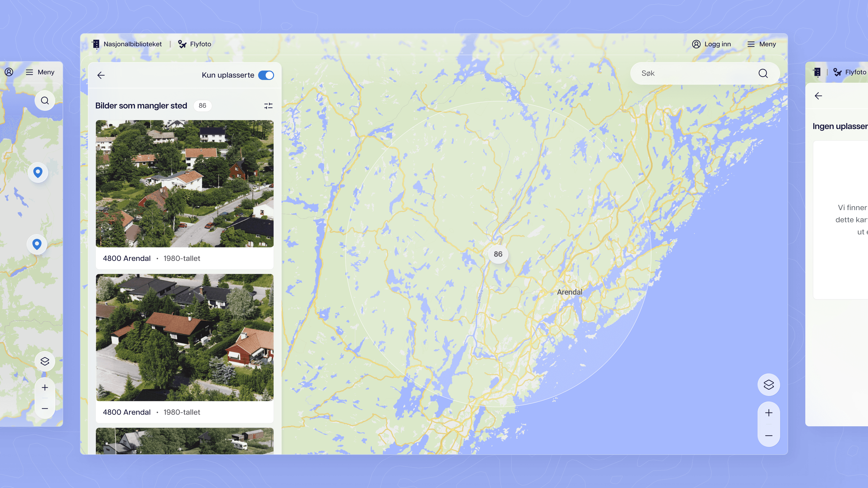Viewport: 868px width, 488px height.
Task: Open filter settings for unplaced images
Action: tap(268, 106)
